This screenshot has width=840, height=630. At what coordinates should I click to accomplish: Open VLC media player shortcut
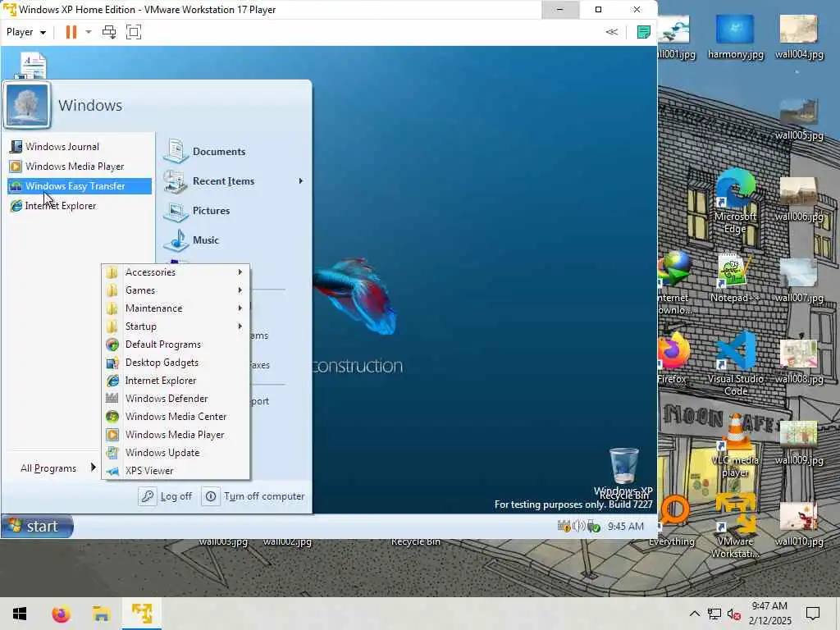[x=735, y=445]
